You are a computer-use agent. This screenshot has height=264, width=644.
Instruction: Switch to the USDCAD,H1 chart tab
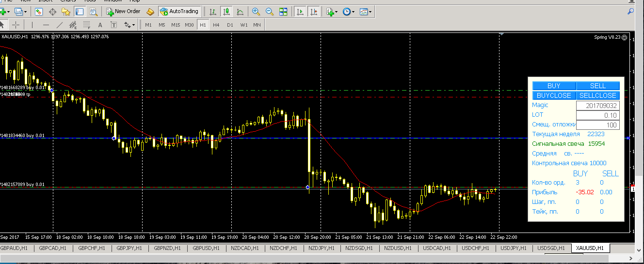tap(437, 248)
